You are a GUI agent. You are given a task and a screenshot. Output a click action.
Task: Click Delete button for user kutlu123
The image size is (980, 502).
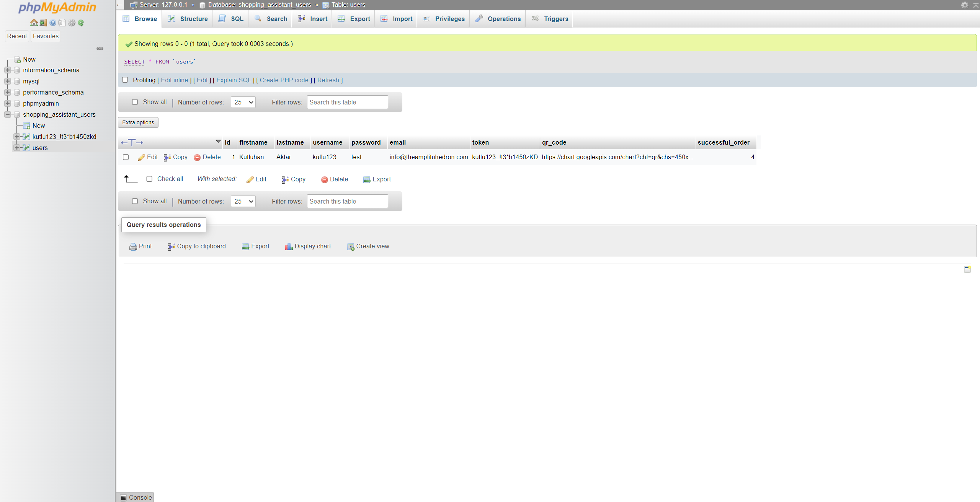click(x=207, y=157)
